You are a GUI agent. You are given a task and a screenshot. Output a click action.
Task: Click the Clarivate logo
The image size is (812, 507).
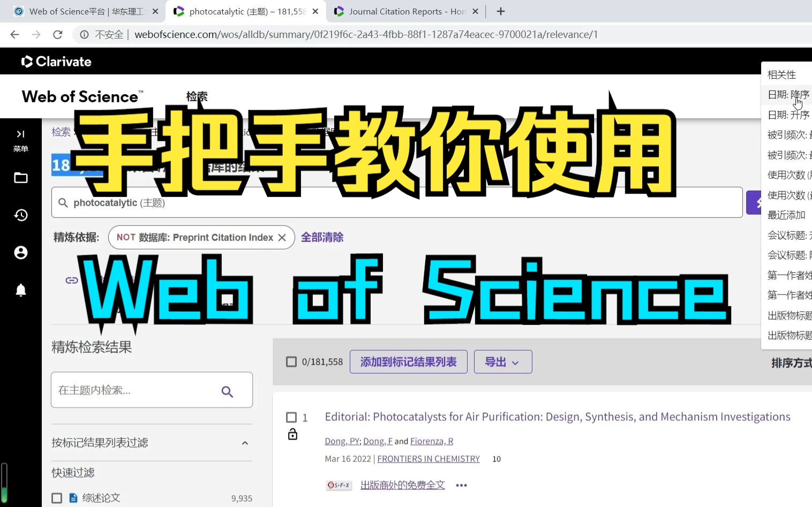coord(56,62)
